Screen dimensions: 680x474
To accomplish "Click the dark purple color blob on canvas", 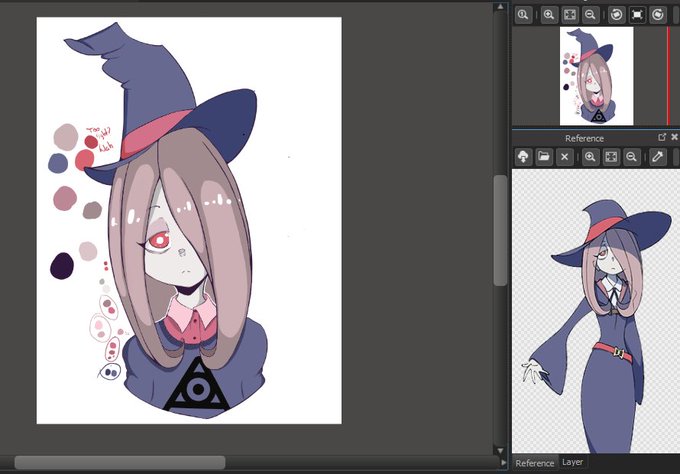I will click(x=62, y=266).
